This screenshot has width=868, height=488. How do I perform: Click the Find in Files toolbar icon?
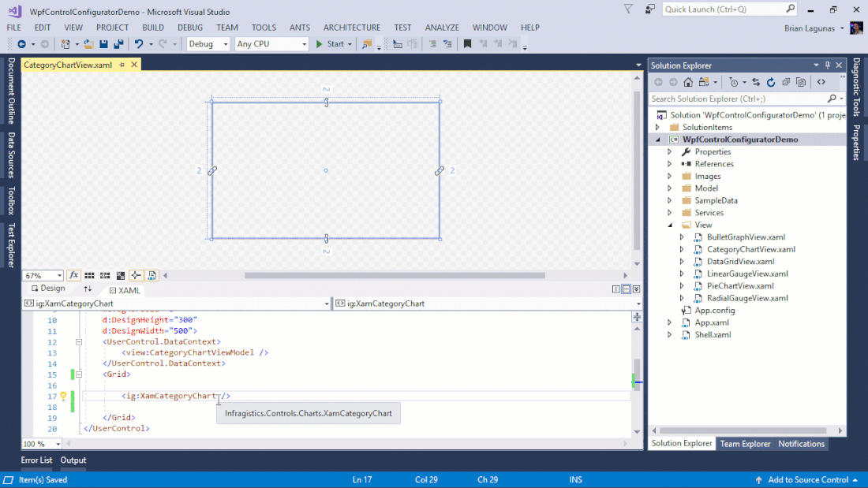(366, 44)
